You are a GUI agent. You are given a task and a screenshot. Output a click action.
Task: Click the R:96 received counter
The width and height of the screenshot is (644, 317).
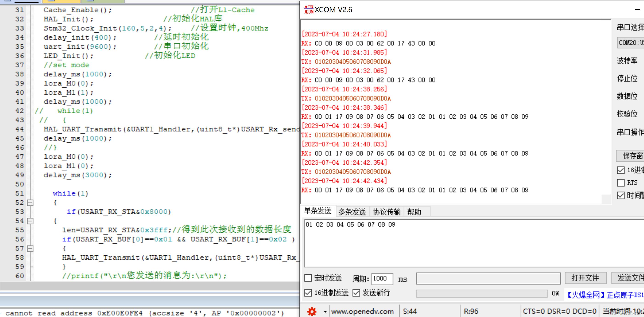[x=471, y=311]
